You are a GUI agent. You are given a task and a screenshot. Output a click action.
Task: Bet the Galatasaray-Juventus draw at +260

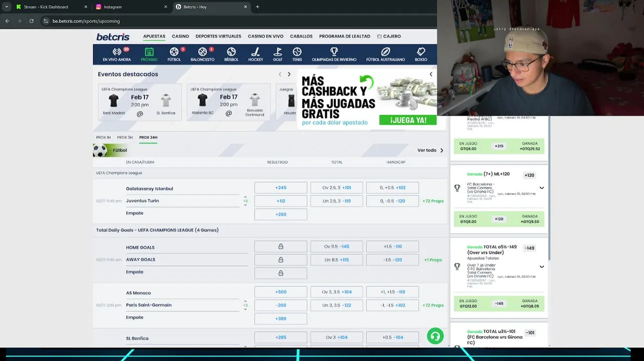tap(281, 214)
